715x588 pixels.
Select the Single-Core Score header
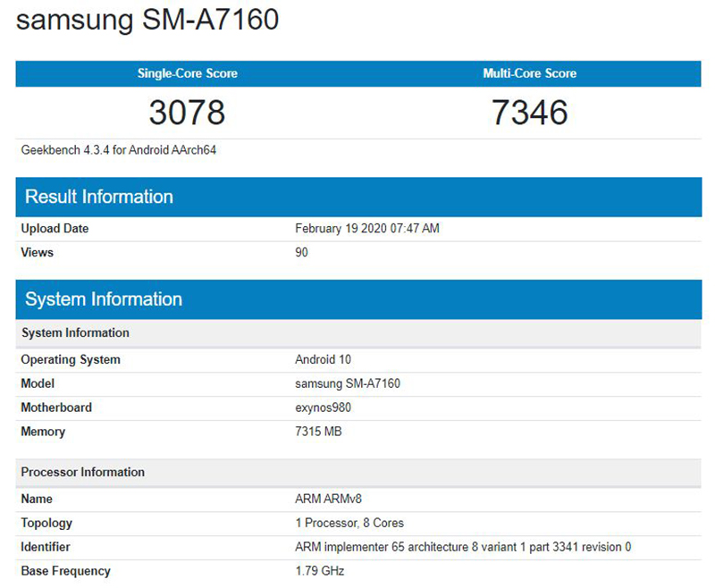tap(187, 73)
